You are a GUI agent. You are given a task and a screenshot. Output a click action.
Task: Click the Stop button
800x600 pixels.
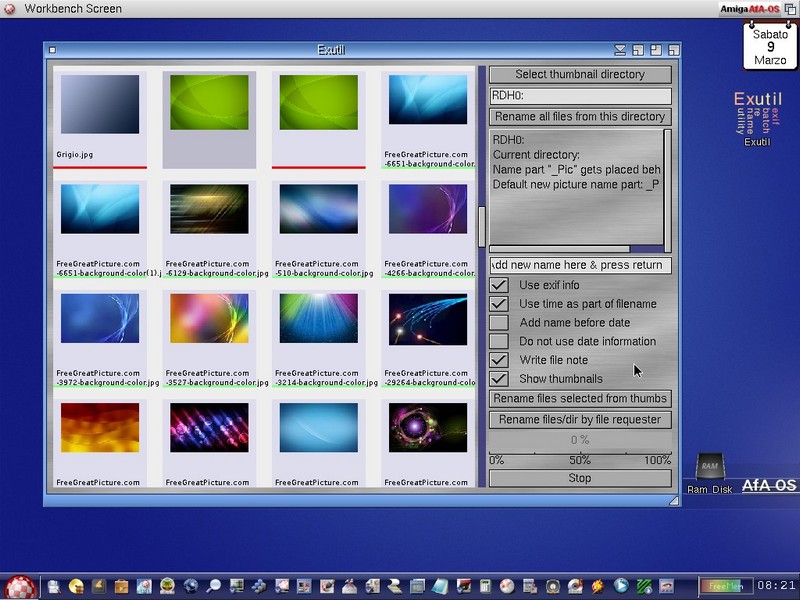click(580, 479)
